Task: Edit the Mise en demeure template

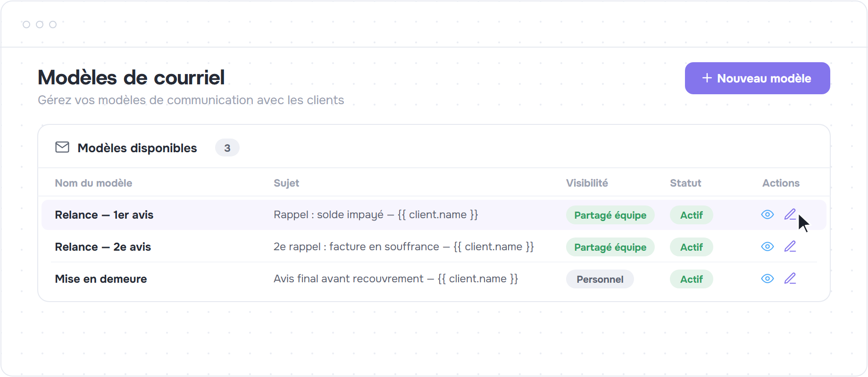Action: pos(790,279)
